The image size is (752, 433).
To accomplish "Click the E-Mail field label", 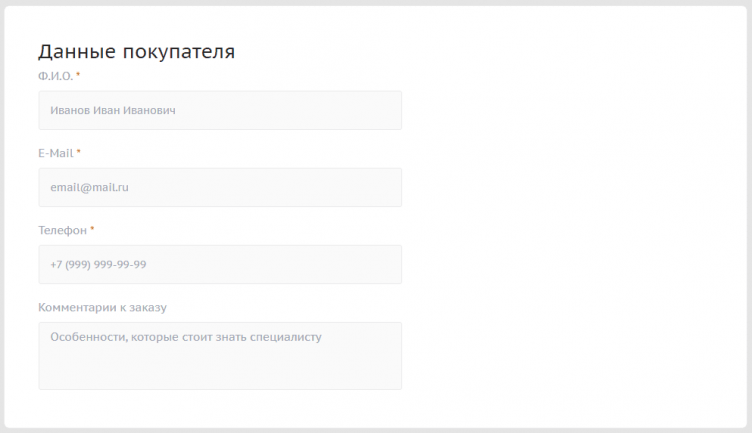I will click(x=55, y=153).
